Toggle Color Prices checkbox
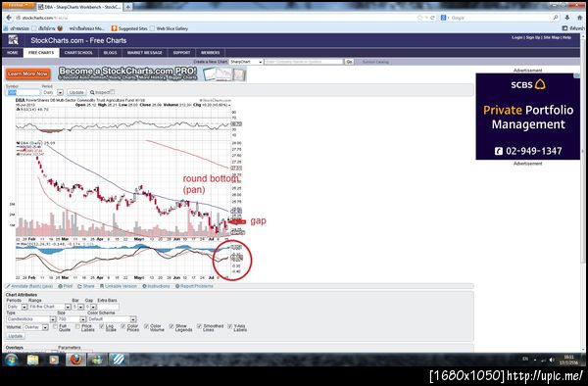This screenshot has height=386, width=588. (123, 327)
